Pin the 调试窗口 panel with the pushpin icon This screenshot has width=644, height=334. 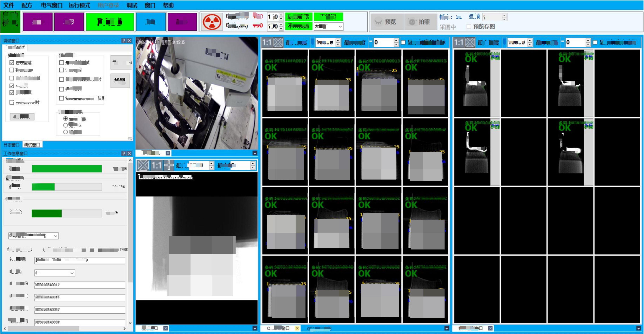click(124, 41)
